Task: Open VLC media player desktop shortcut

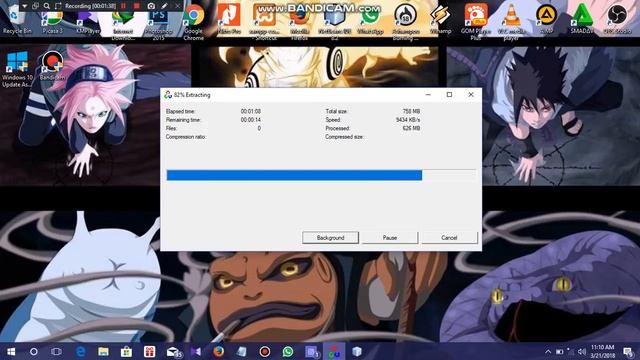Action: click(x=511, y=22)
